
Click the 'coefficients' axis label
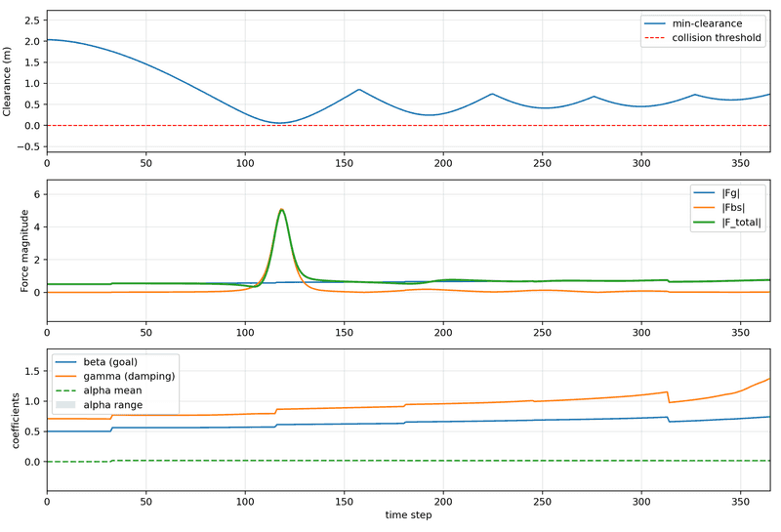16,421
